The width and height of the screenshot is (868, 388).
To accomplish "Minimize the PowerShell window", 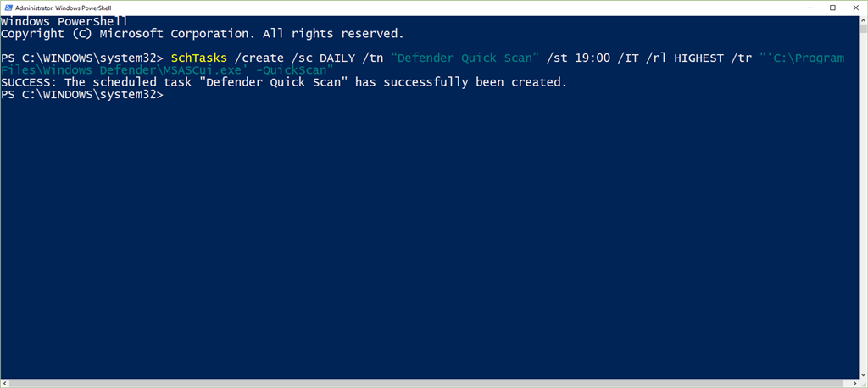I will click(807, 8).
